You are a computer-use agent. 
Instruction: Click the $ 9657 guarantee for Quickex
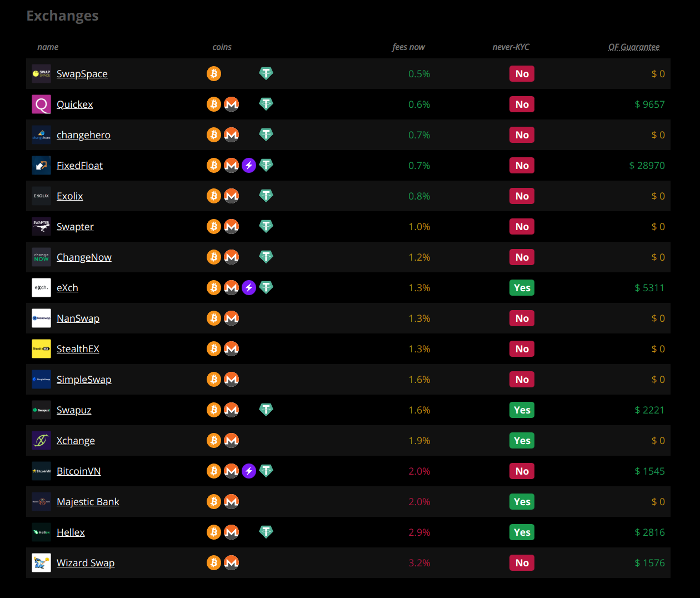(650, 104)
